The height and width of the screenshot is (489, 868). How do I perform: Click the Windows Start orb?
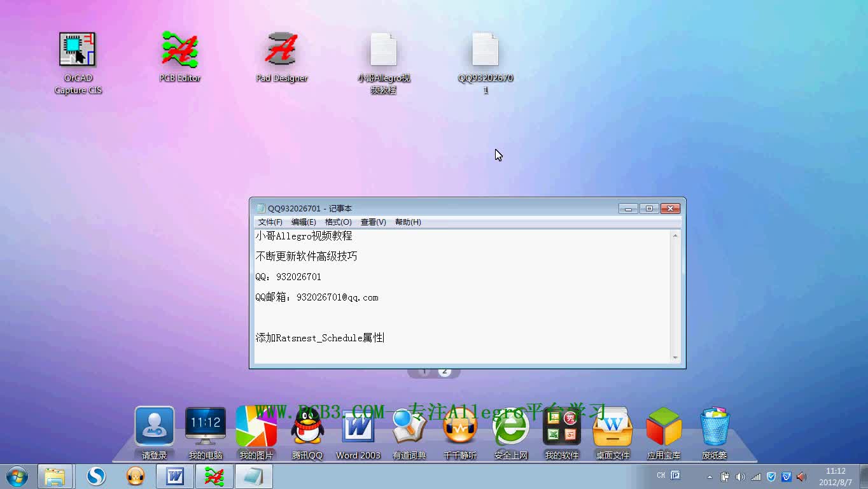click(x=17, y=476)
